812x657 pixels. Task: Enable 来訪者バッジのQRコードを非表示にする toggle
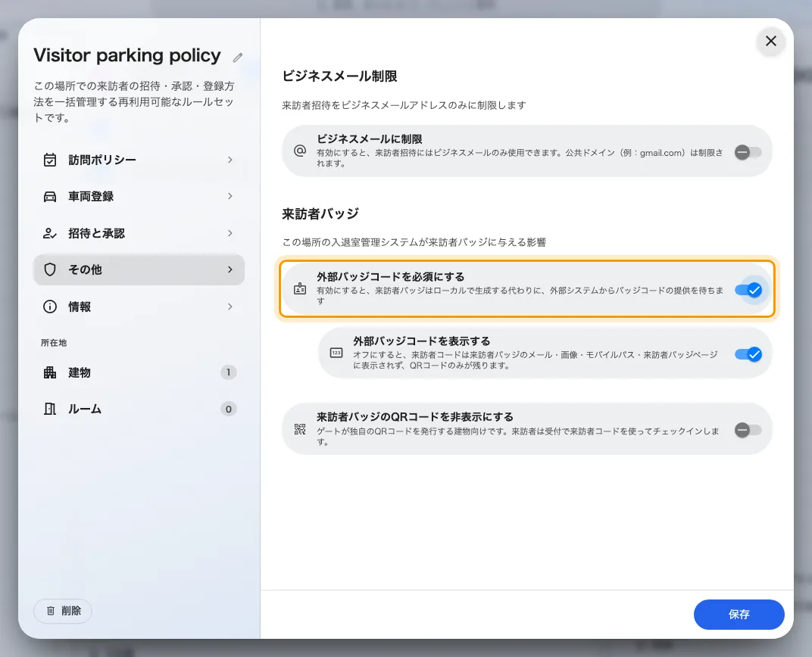tap(748, 430)
